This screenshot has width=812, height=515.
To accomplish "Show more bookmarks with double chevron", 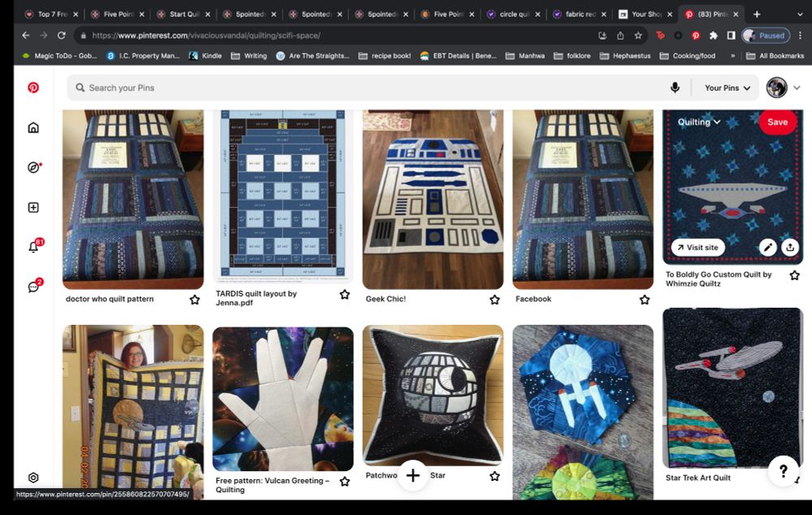I will tap(732, 55).
